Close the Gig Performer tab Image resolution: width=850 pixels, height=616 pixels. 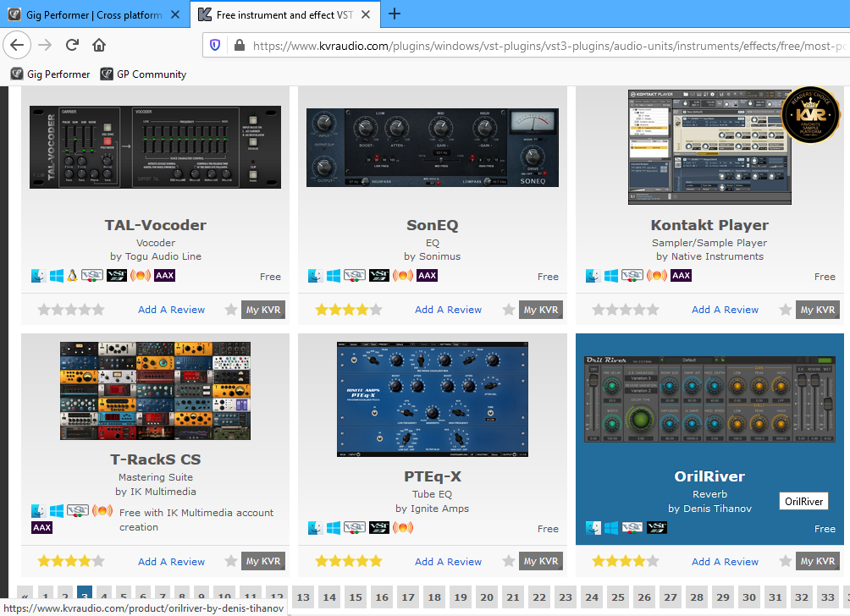(x=175, y=14)
